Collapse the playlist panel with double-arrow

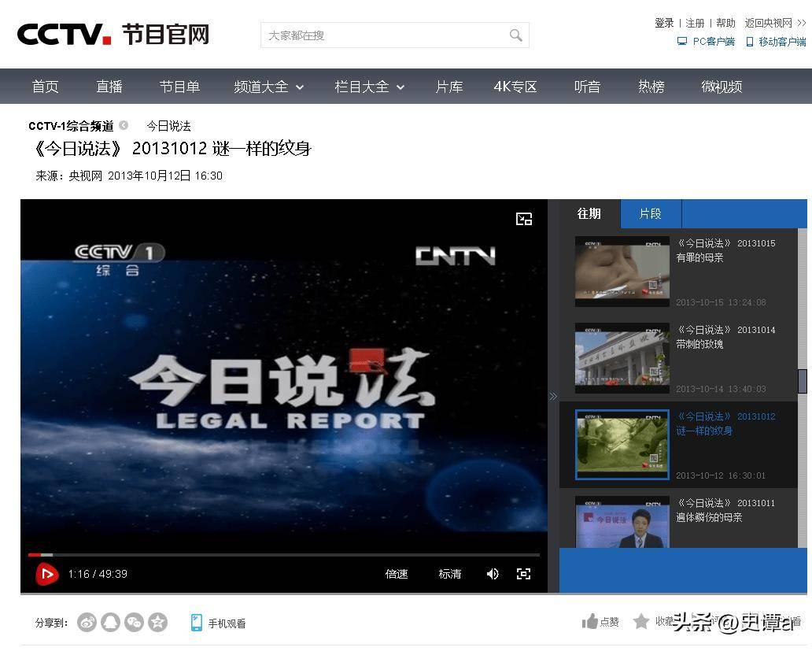pos(553,396)
